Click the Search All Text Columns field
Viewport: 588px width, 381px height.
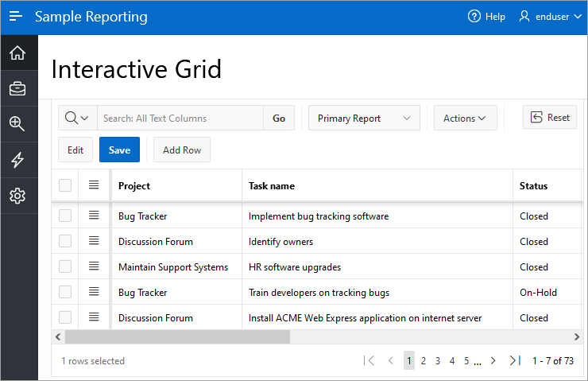pos(180,119)
